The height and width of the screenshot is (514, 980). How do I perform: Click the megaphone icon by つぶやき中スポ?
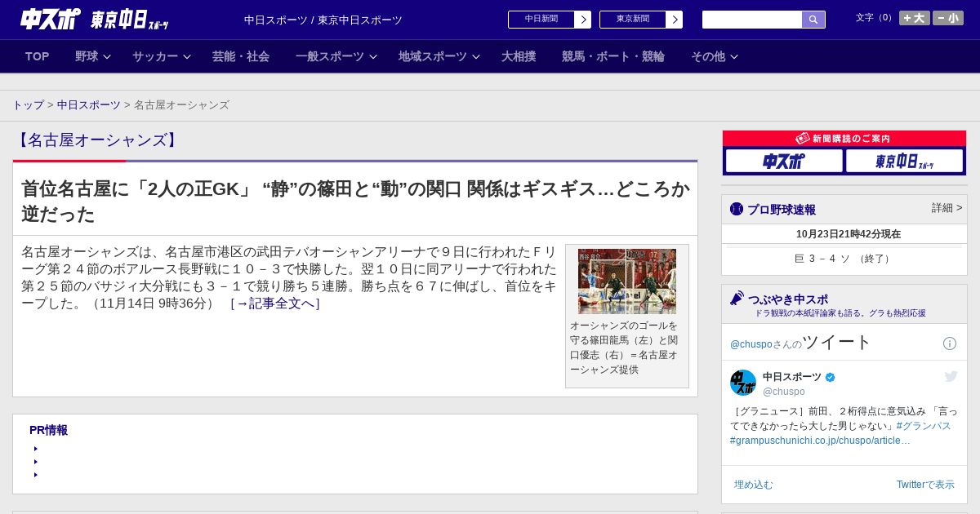click(737, 298)
